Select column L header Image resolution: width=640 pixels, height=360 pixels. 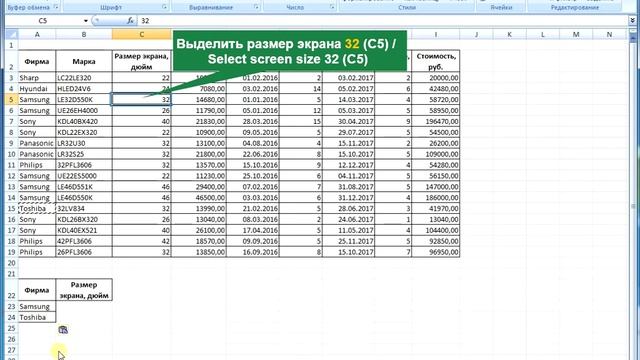tap(542, 35)
